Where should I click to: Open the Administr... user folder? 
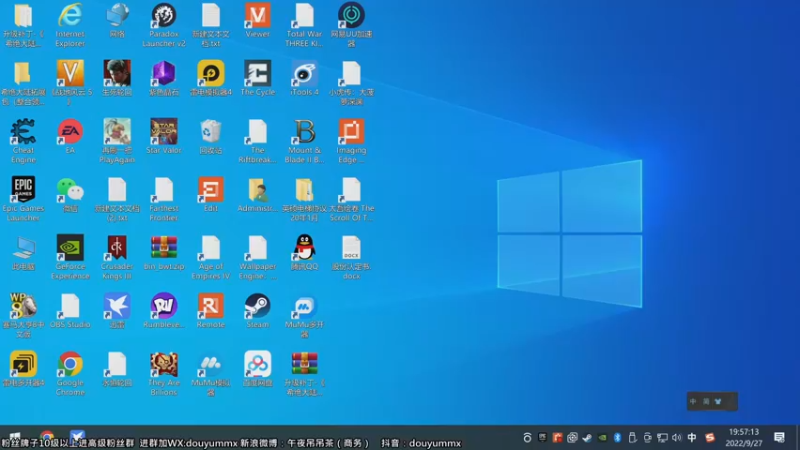[x=258, y=195]
